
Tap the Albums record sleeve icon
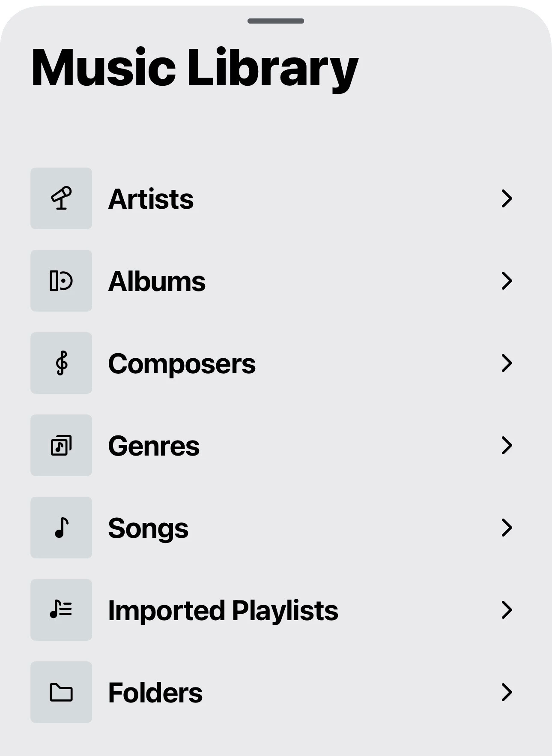click(61, 281)
